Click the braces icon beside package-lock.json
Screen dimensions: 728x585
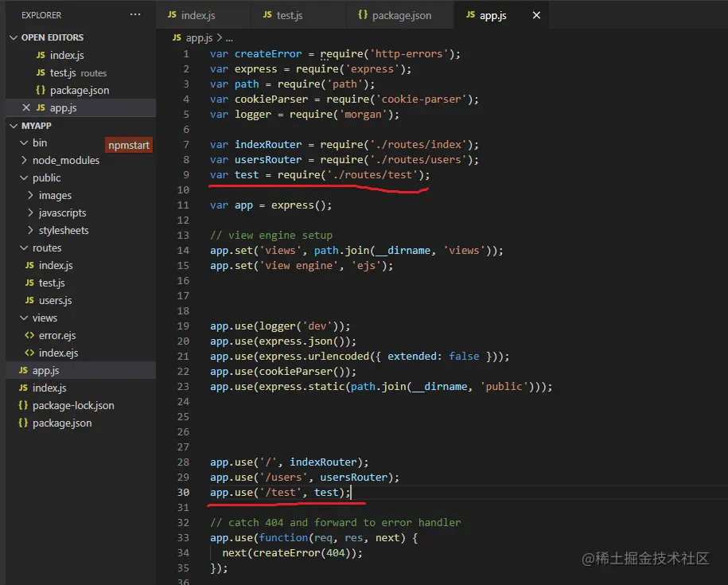coord(23,405)
